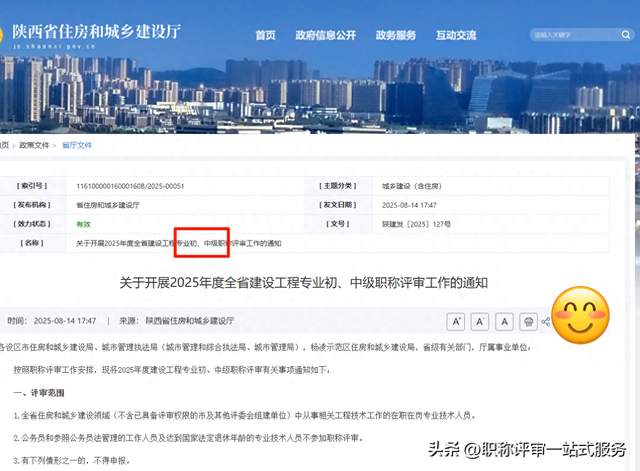Click the 来源: 陕西省住房和城乡建设厅 text
Viewport: 640px width, 471px height.
pyautogui.click(x=176, y=321)
